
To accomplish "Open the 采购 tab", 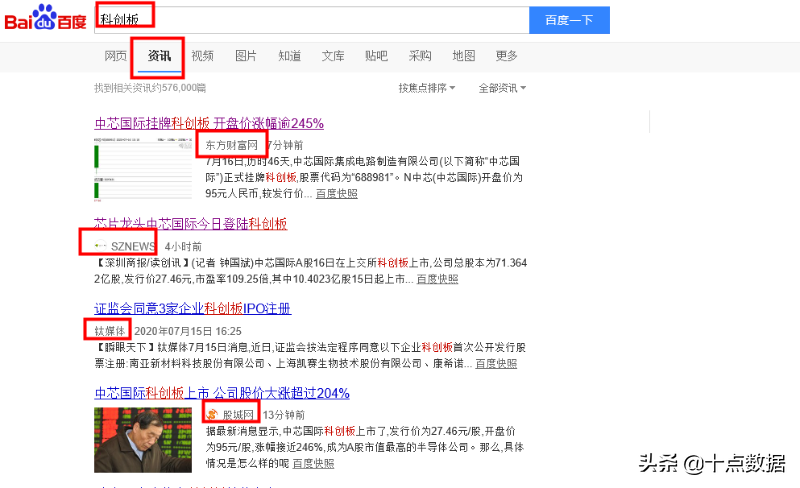I will 420,56.
